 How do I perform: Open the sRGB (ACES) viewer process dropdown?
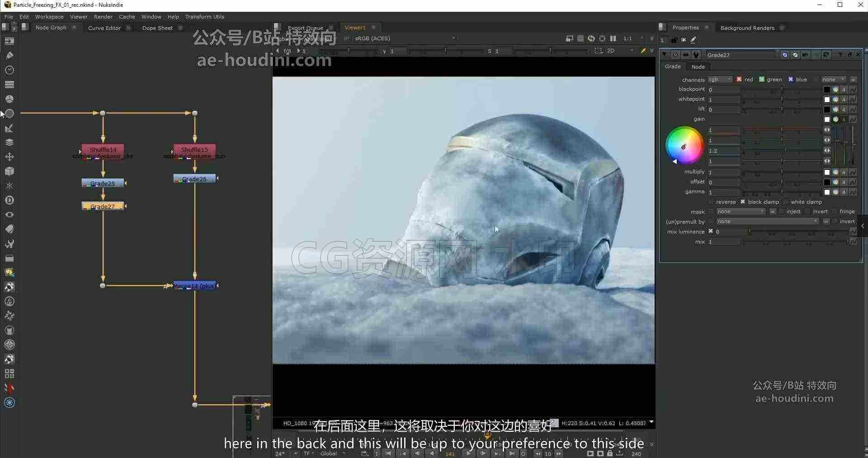tap(405, 38)
